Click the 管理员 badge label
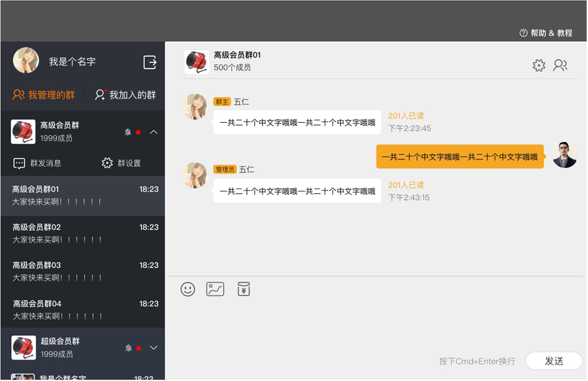Screen dimensions: 588x381 coord(225,169)
